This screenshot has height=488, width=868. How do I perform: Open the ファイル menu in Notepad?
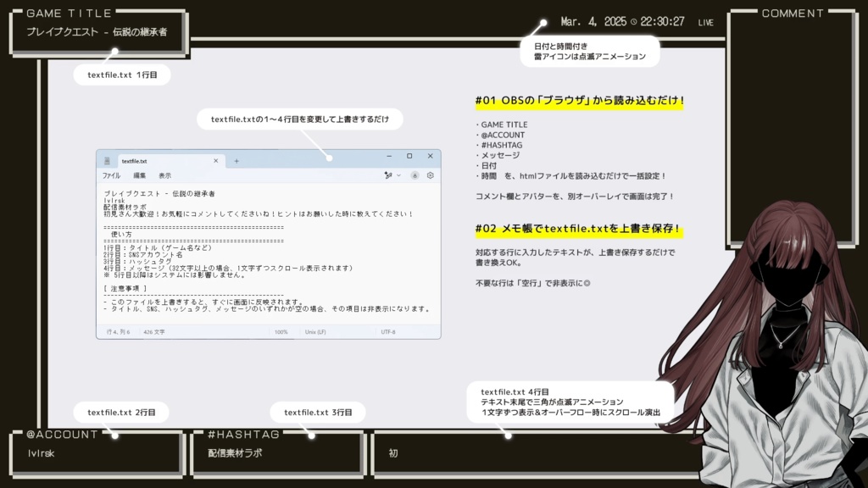(x=112, y=174)
